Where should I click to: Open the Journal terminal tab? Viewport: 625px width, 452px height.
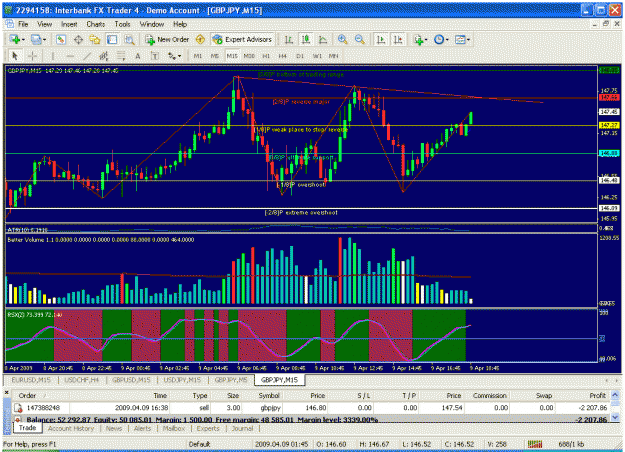click(242, 428)
